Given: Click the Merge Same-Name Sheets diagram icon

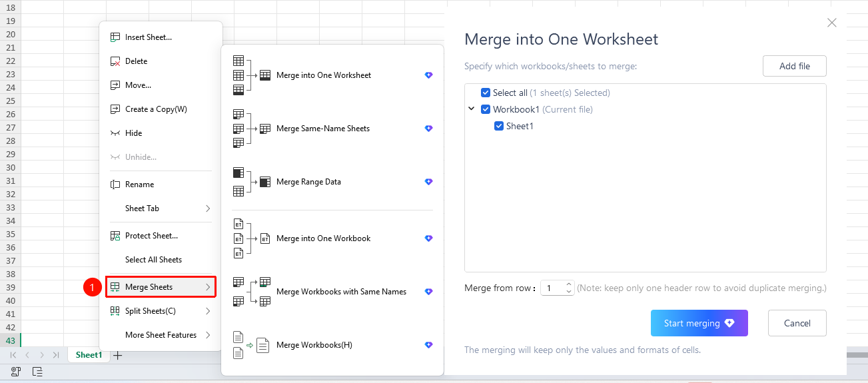Looking at the screenshot, I should 252,129.
